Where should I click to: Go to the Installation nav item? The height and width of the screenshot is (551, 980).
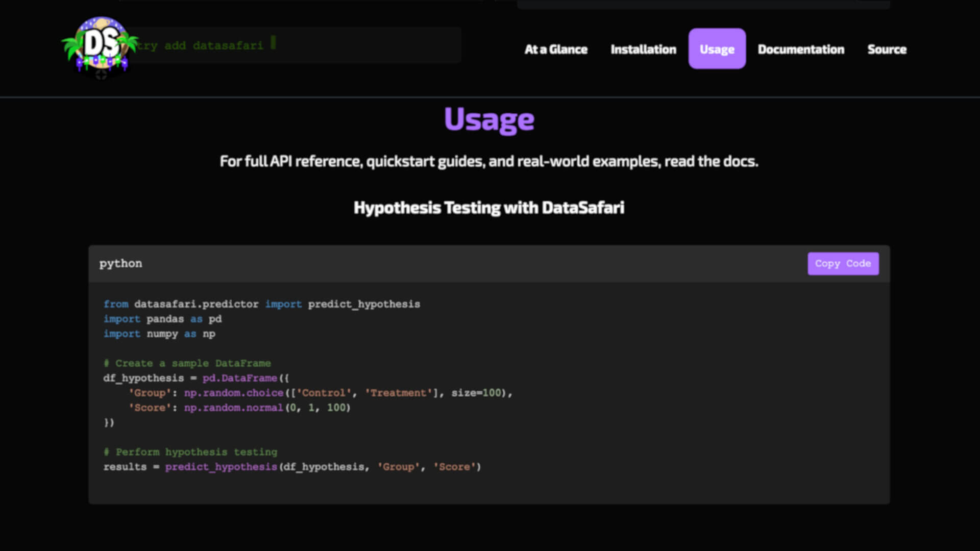(x=643, y=49)
